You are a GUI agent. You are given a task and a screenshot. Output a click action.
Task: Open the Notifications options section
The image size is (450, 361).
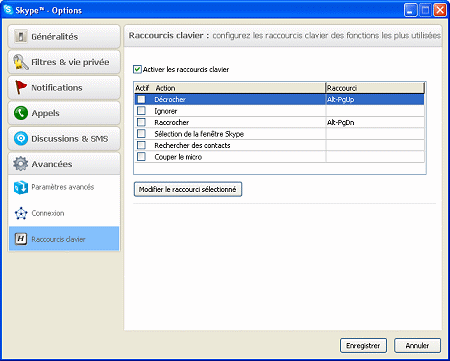(64, 88)
